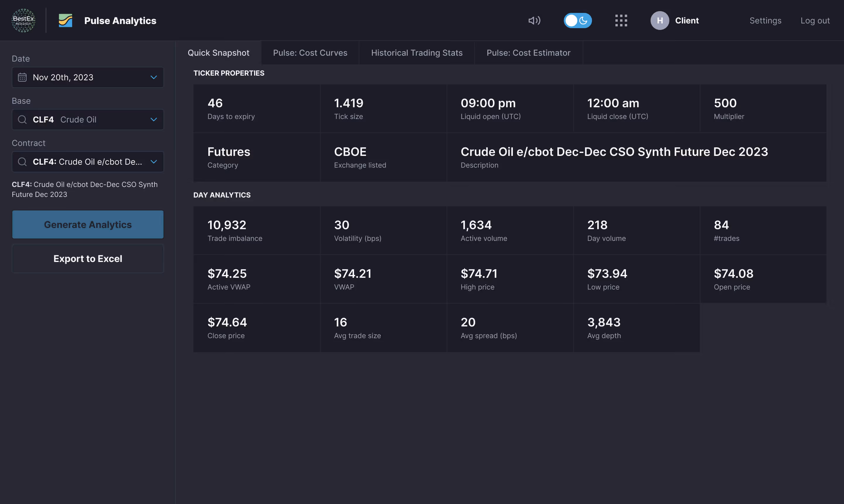Toggle the moon icon on the theme switch
The image size is (844, 504).
click(583, 21)
